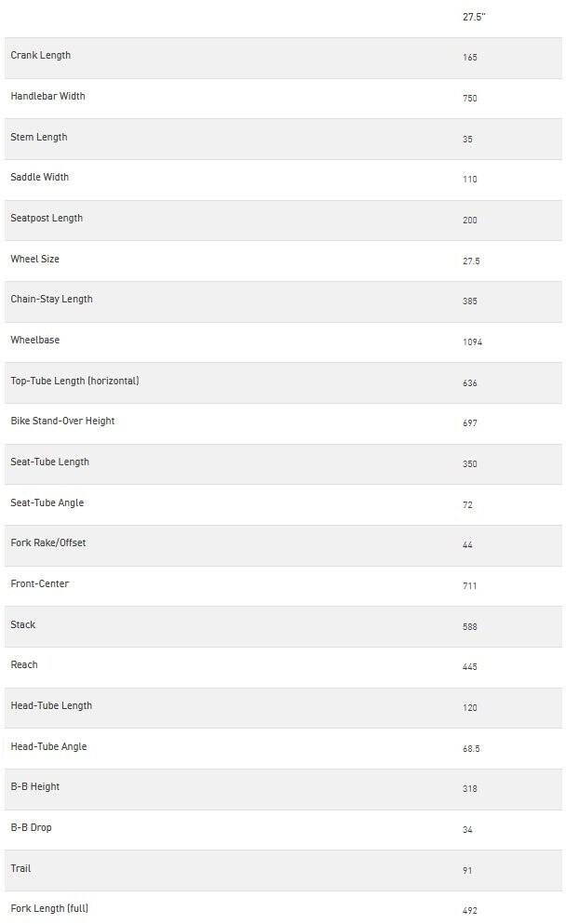Select the Crank Length row label
Image resolution: width=566 pixels, height=924 pixels.
[40, 56]
